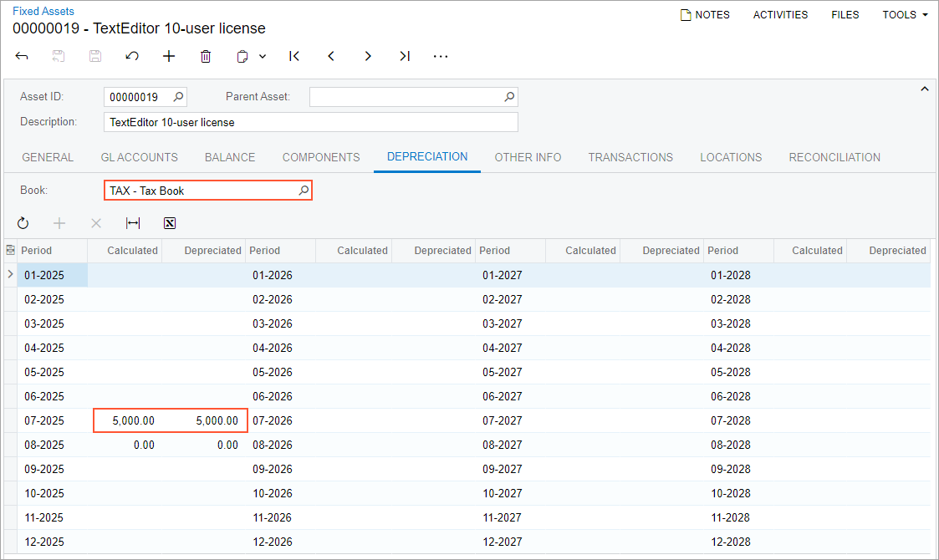Switch to the GL Accounts tab
Image resolution: width=939 pixels, height=560 pixels.
point(139,157)
